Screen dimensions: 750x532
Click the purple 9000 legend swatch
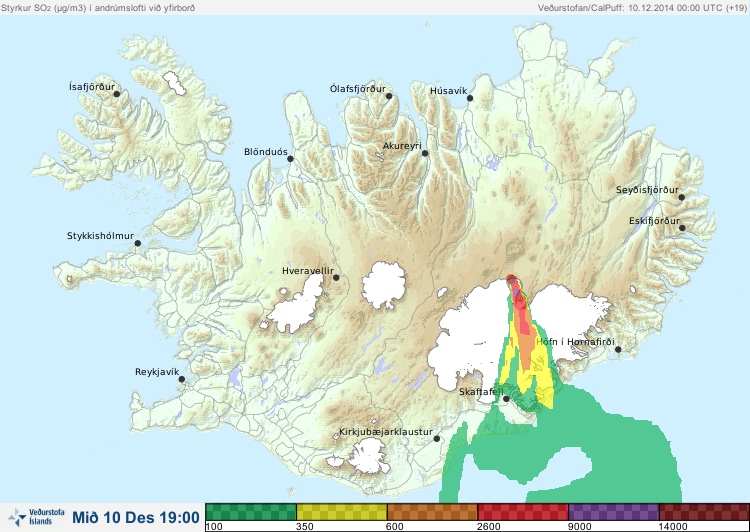coord(613,512)
